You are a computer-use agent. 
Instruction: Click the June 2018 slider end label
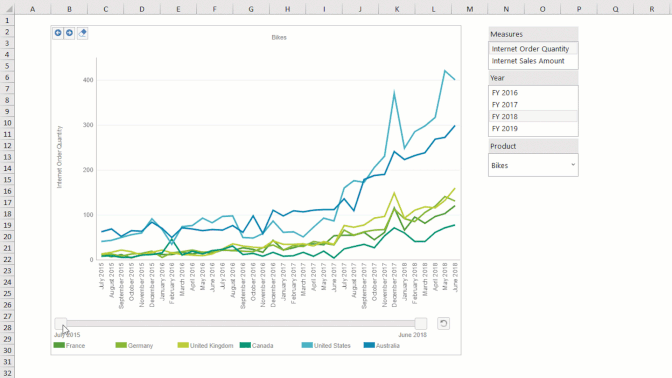pyautogui.click(x=412, y=335)
